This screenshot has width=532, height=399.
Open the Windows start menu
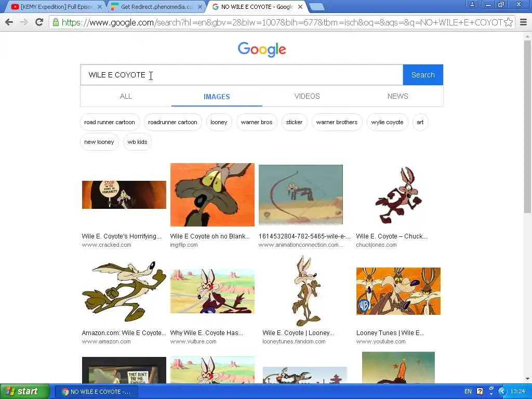tap(24, 392)
